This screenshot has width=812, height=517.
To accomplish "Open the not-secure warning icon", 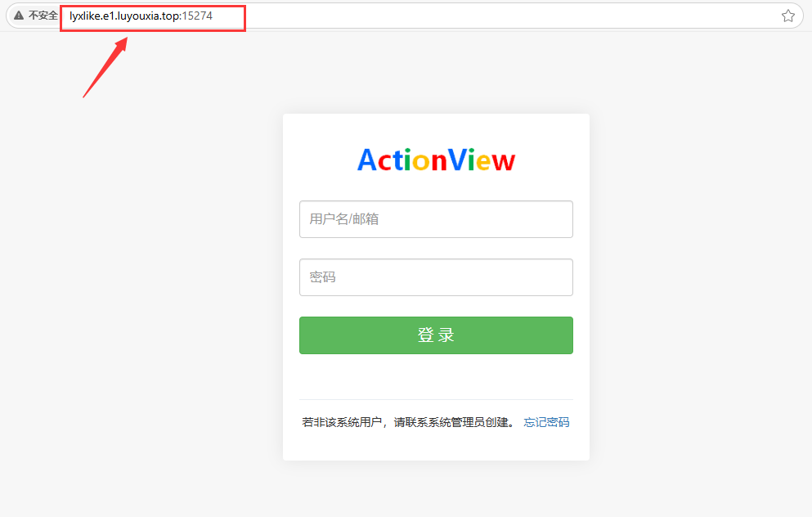I will point(19,16).
